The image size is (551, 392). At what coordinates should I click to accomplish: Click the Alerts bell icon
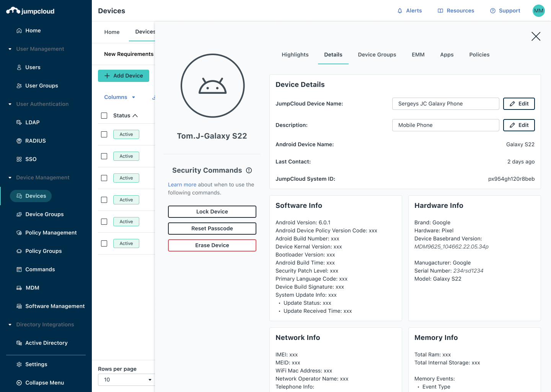click(400, 11)
